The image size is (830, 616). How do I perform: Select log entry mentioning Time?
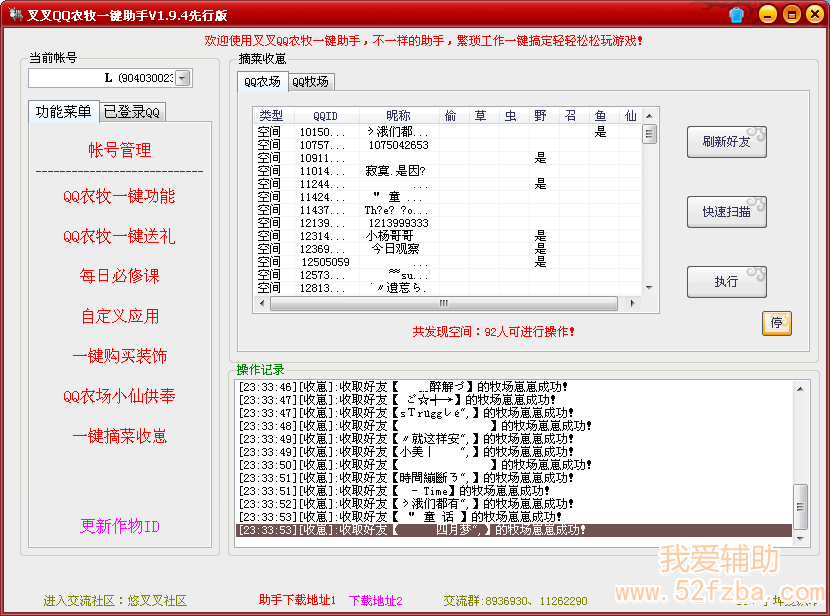coord(513,491)
